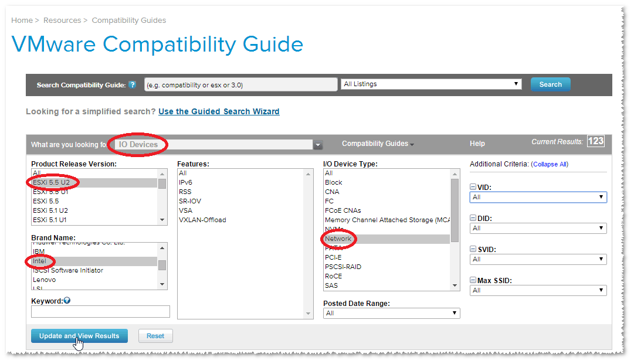
Task: Collapse the SVID criteria section
Action: point(473,249)
